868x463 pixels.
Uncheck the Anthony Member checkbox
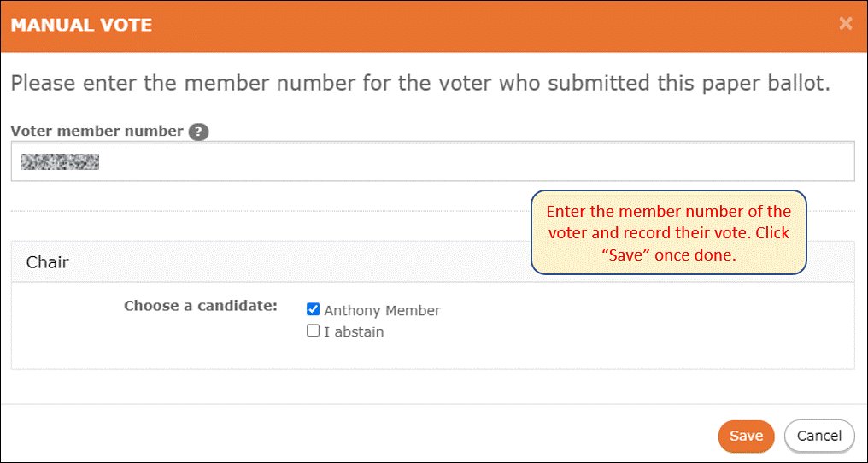314,309
